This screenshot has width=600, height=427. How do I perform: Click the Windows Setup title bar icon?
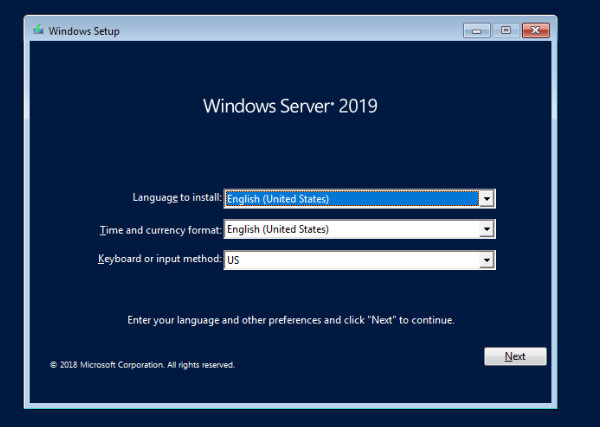coord(38,30)
